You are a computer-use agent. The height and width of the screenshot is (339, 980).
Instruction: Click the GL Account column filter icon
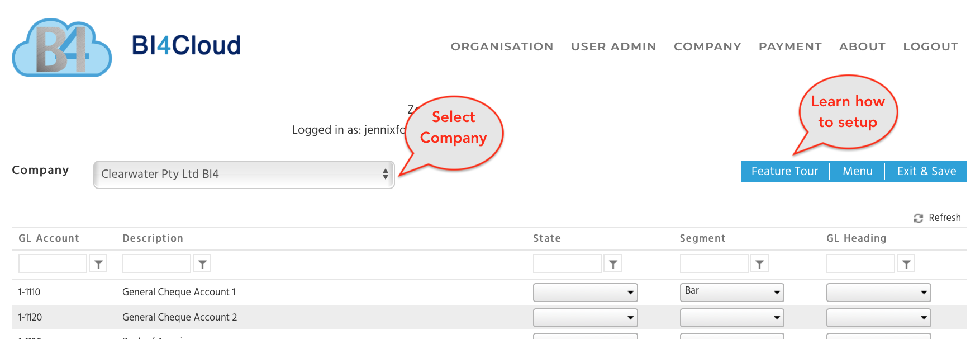click(98, 264)
